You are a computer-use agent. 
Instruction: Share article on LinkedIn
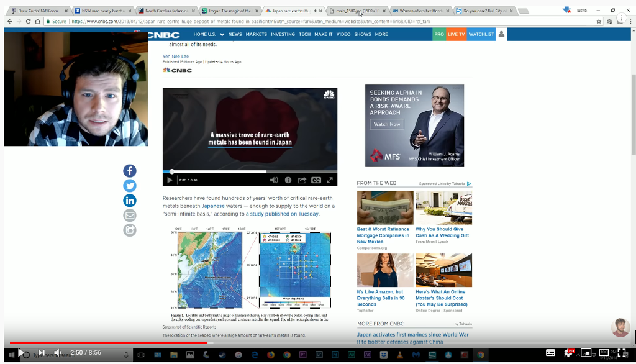[130, 201]
